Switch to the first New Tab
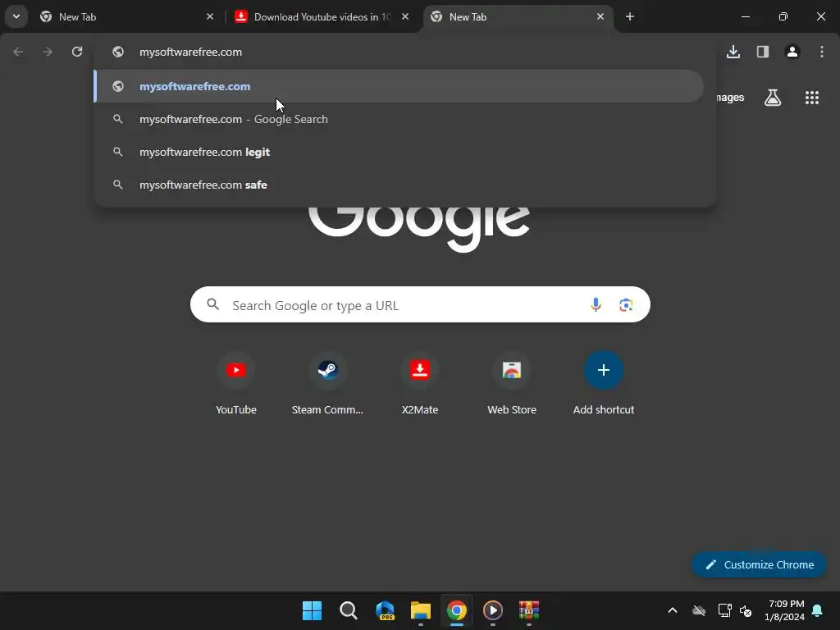 [x=127, y=16]
